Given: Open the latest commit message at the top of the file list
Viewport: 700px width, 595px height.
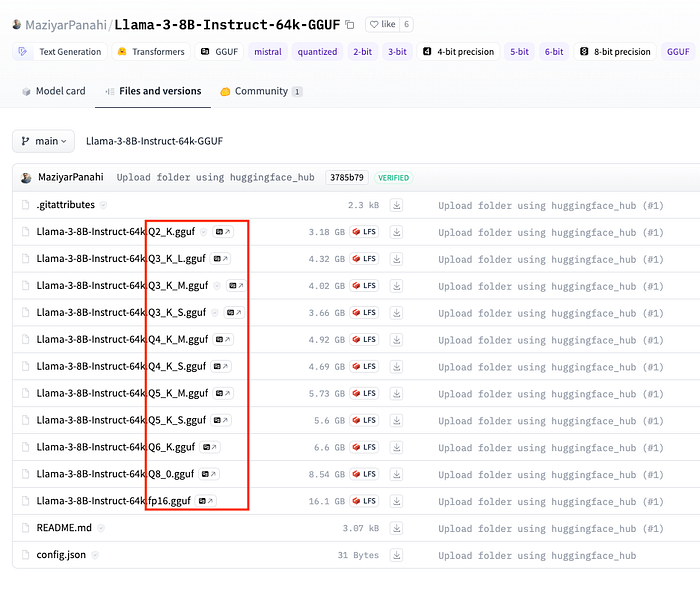Looking at the screenshot, I should click(216, 178).
